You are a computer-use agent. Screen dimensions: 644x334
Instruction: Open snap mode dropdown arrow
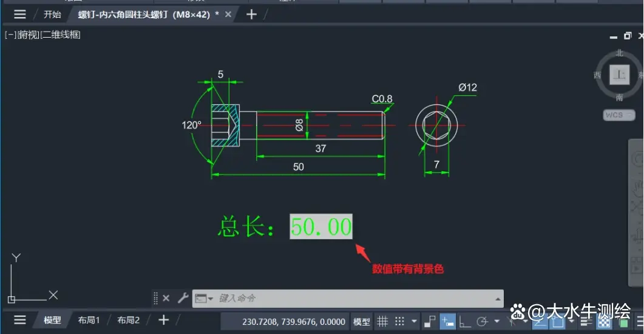coord(414,321)
